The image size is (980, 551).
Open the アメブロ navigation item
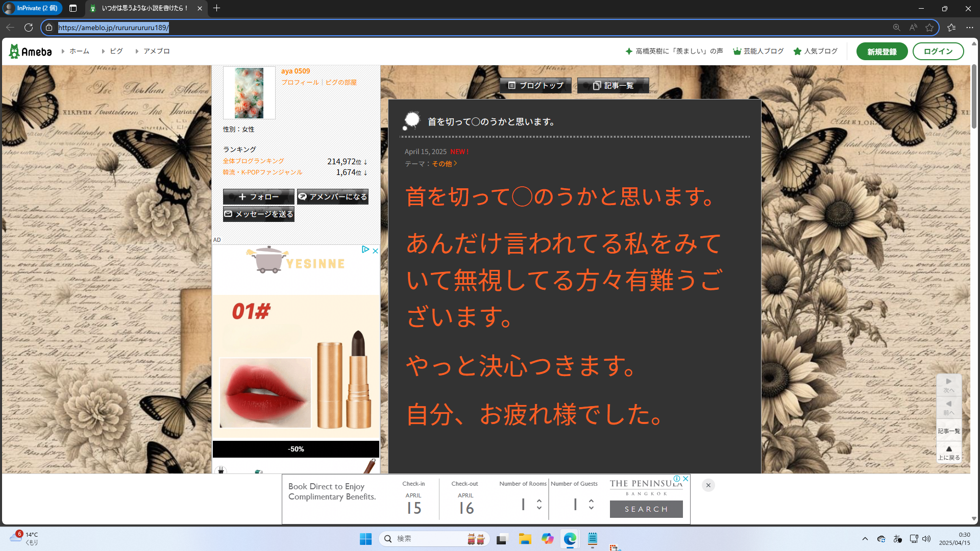coord(156,51)
